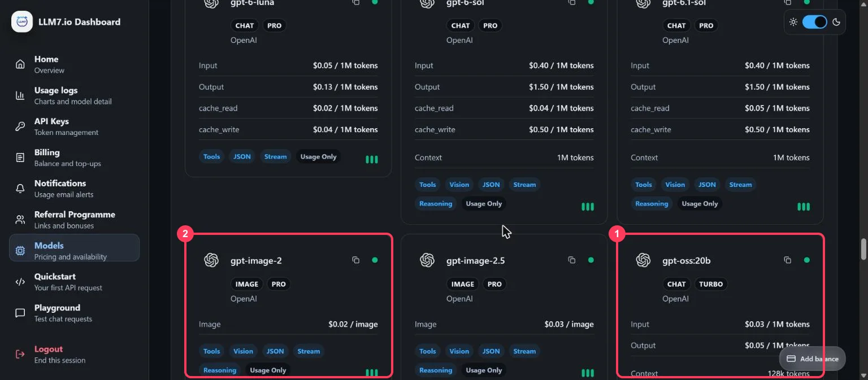
Task: Click the gpt-image-2 model title
Action: 256,260
